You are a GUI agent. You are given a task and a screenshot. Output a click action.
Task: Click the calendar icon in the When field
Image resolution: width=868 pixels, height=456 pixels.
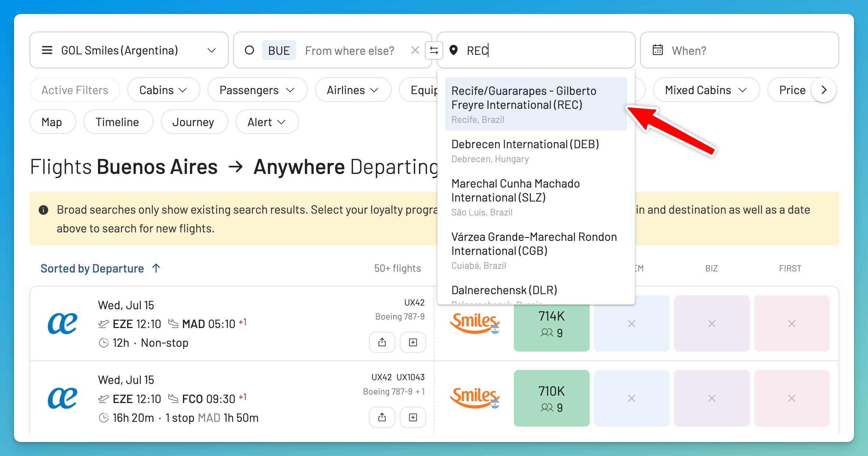658,50
